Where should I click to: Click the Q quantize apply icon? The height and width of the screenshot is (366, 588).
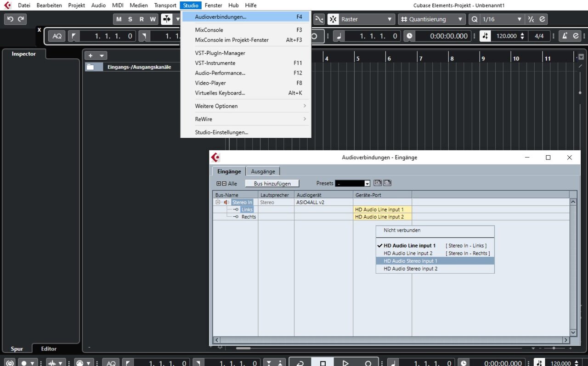pyautogui.click(x=475, y=19)
